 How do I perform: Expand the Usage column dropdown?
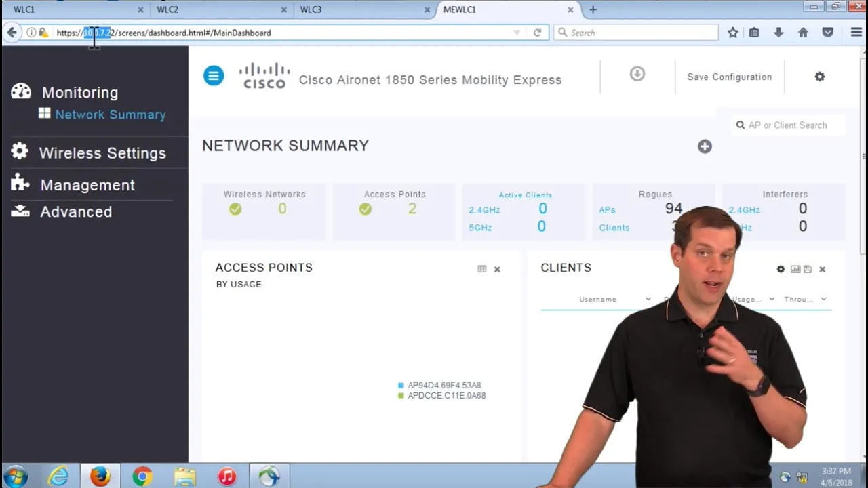point(772,299)
